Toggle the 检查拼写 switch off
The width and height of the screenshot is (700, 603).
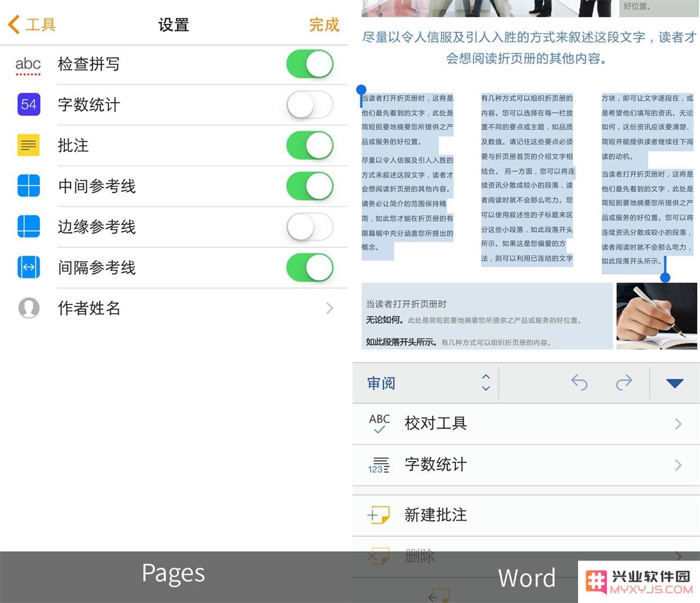tap(309, 64)
